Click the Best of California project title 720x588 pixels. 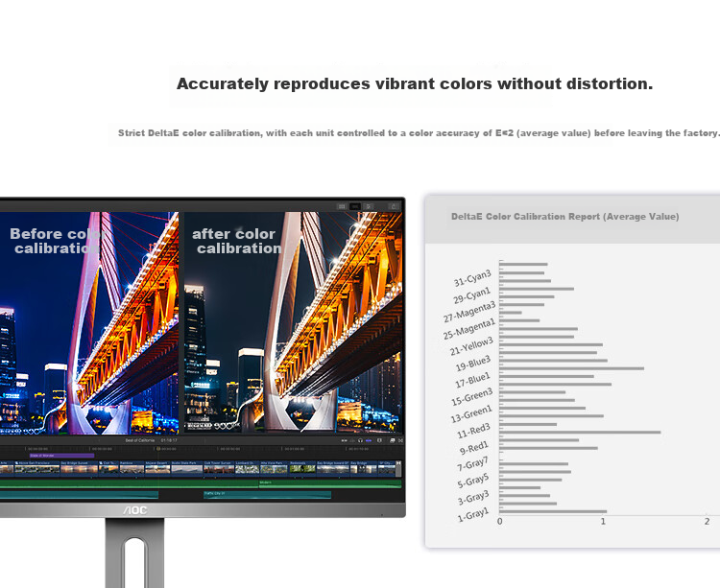click(139, 440)
